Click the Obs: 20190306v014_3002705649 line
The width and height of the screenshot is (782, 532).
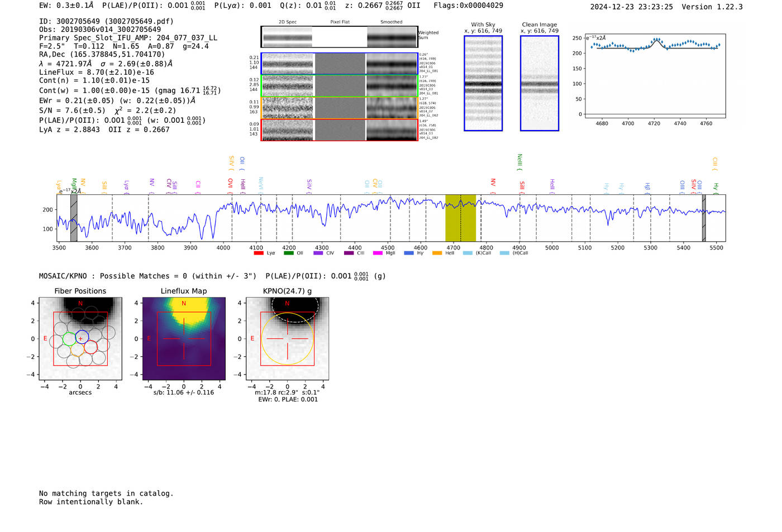tap(100, 30)
